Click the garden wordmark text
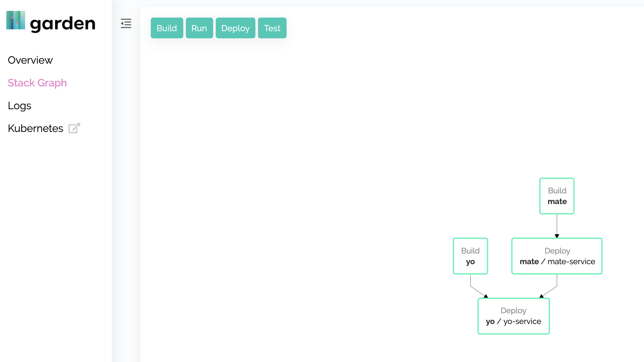The width and height of the screenshot is (644, 362). tap(63, 24)
